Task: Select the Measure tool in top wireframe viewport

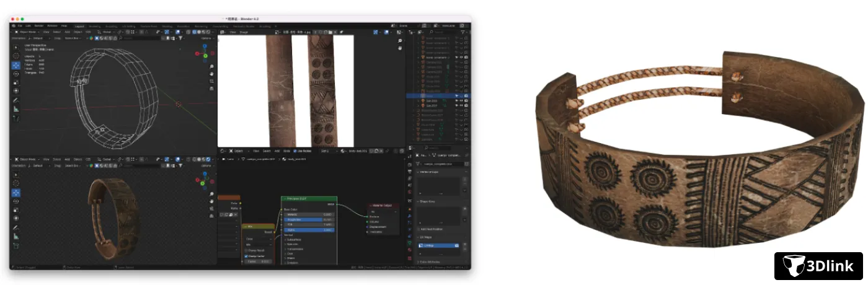Action: [x=16, y=109]
